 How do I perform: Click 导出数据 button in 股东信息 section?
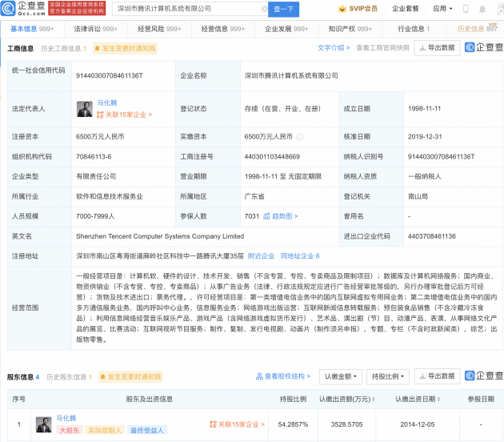tap(437, 376)
